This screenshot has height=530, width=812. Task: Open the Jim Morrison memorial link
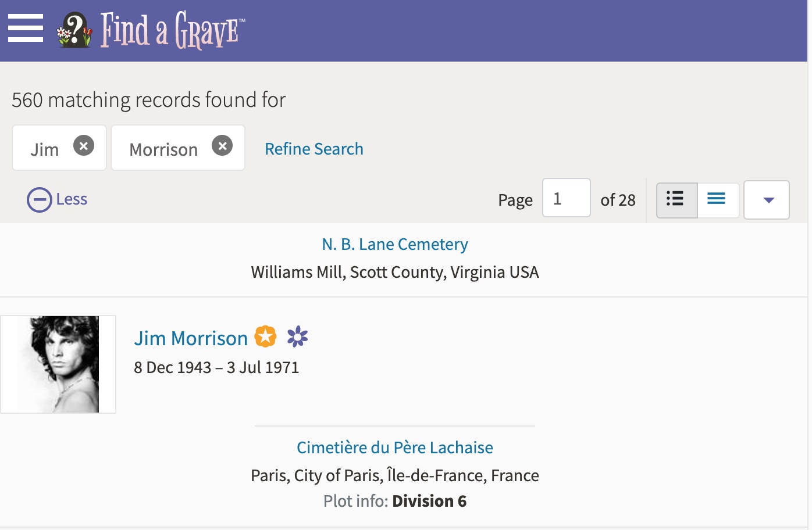191,338
